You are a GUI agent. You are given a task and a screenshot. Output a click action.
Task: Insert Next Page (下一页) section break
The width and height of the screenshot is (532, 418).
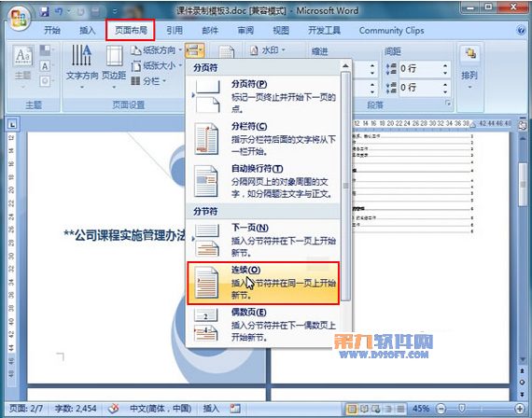263,240
